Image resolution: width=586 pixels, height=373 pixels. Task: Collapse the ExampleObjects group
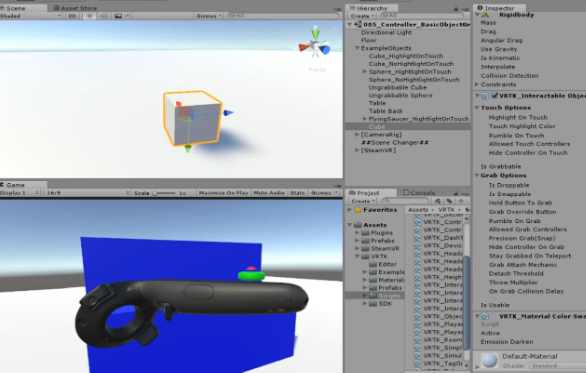click(357, 48)
